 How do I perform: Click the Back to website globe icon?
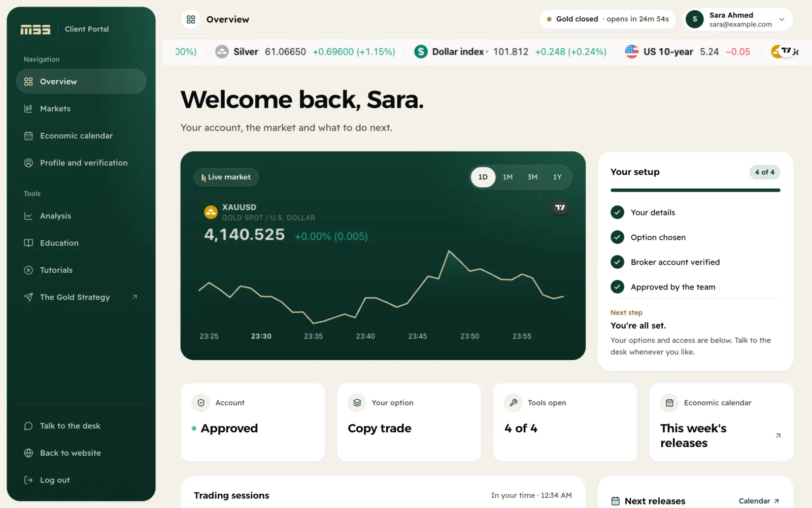point(28,453)
